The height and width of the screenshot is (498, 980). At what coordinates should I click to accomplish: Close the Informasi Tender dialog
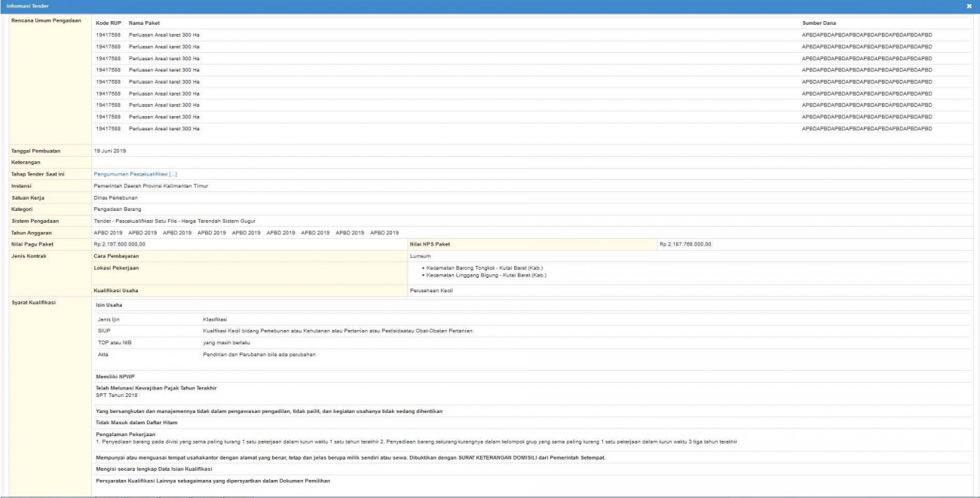coord(969,6)
